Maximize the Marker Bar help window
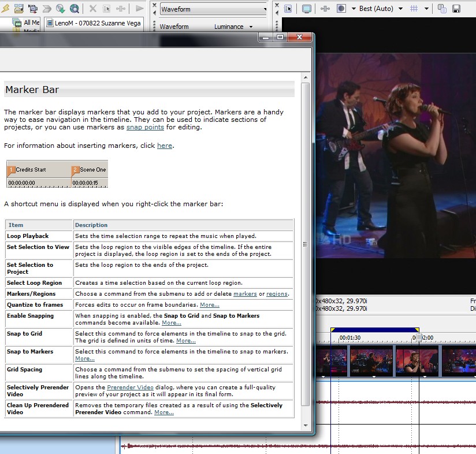Viewport: 476px width, 454px height. (280, 38)
